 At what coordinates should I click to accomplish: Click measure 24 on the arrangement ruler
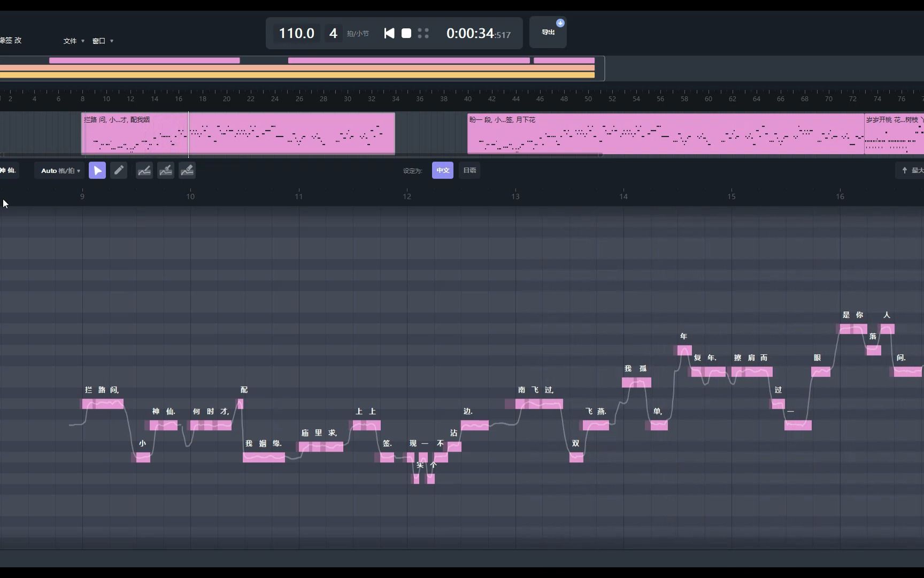tap(275, 98)
